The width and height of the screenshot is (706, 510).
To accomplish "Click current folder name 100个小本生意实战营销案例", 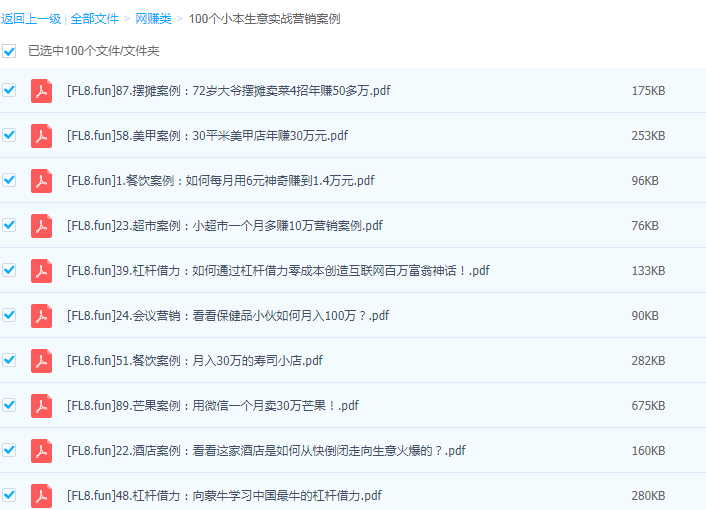I will click(264, 19).
